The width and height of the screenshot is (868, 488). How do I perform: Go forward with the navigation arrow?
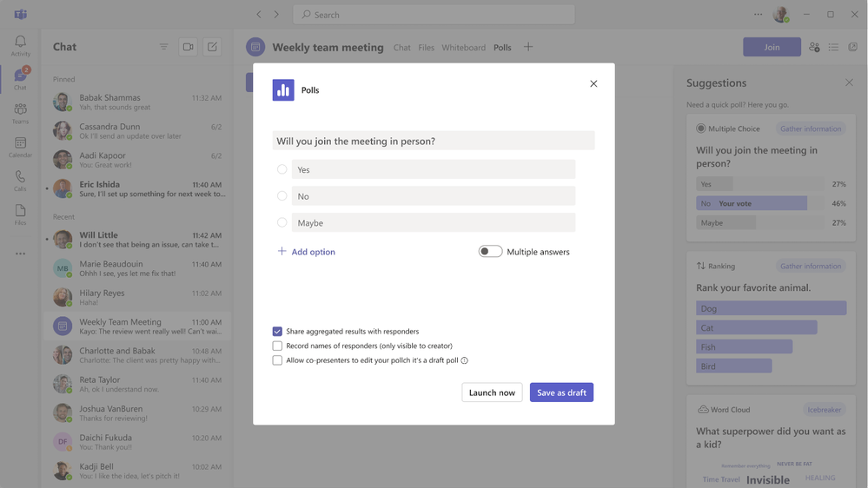(276, 15)
